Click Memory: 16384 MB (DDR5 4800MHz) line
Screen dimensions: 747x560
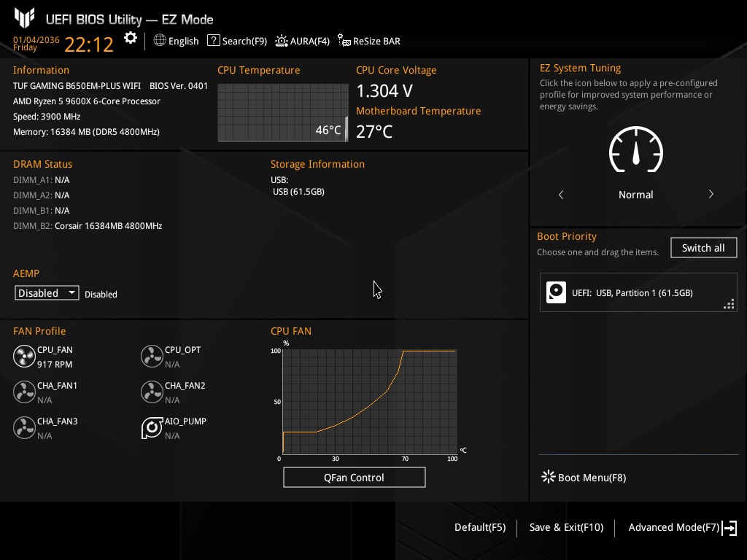tap(86, 131)
